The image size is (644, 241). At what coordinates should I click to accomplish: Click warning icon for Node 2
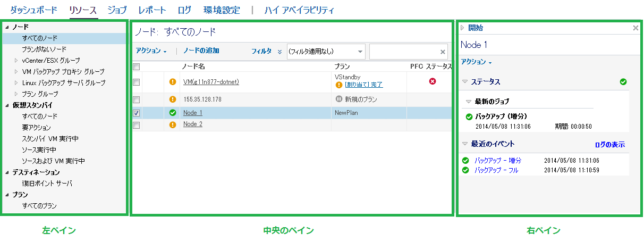[x=172, y=125]
